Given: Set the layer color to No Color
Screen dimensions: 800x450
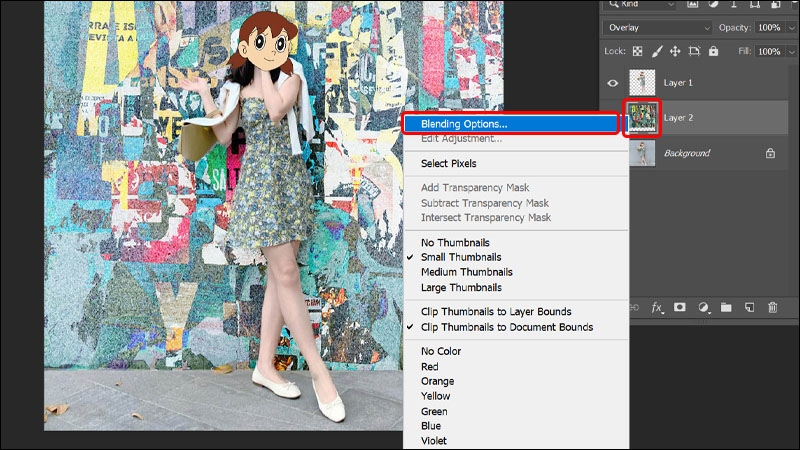Looking at the screenshot, I should pyautogui.click(x=441, y=352).
